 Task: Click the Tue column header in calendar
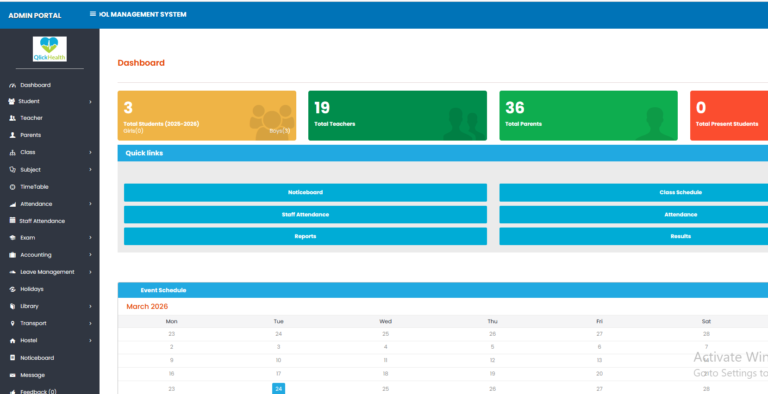point(279,321)
